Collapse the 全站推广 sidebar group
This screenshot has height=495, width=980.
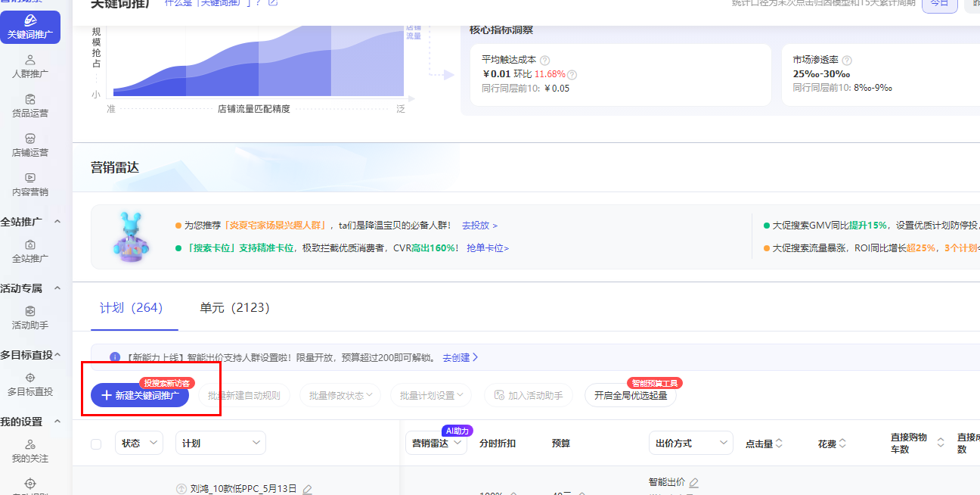pyautogui.click(x=57, y=221)
